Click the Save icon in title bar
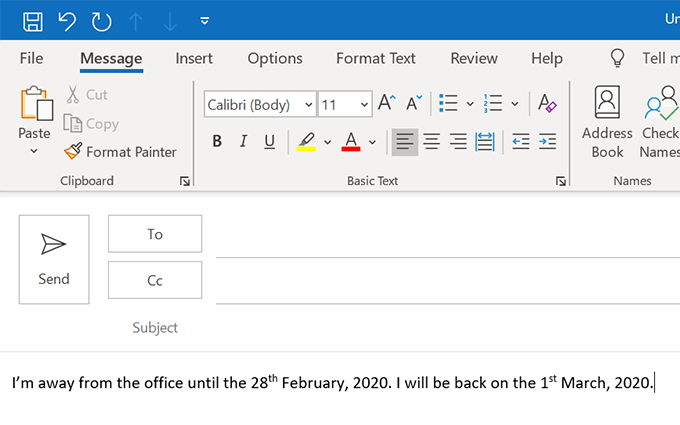 32,20
